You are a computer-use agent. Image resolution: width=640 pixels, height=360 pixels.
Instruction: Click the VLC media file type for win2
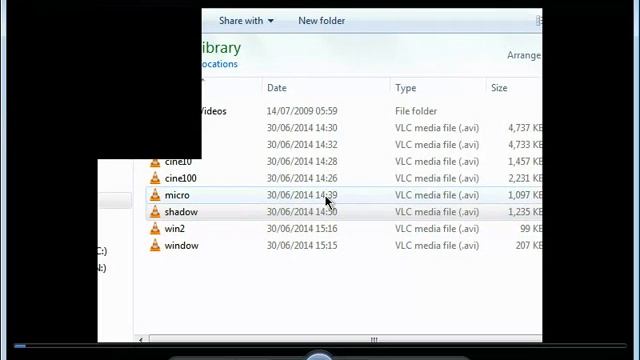437,229
